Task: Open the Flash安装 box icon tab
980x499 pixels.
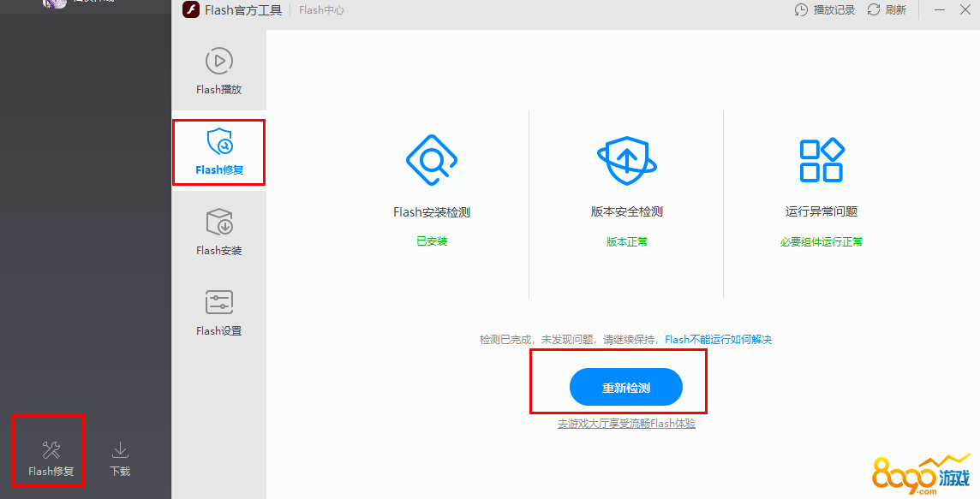Action: pyautogui.click(x=219, y=233)
